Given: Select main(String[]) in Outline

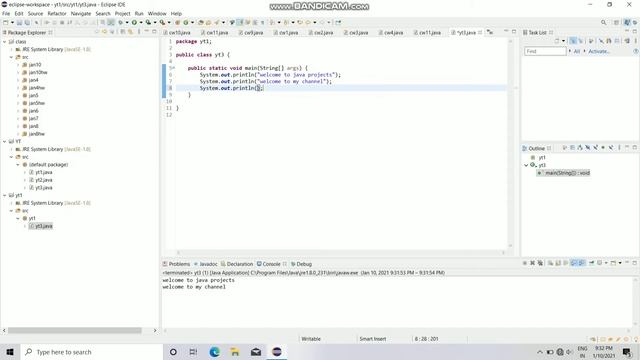Looking at the screenshot, I should pyautogui.click(x=563, y=173).
